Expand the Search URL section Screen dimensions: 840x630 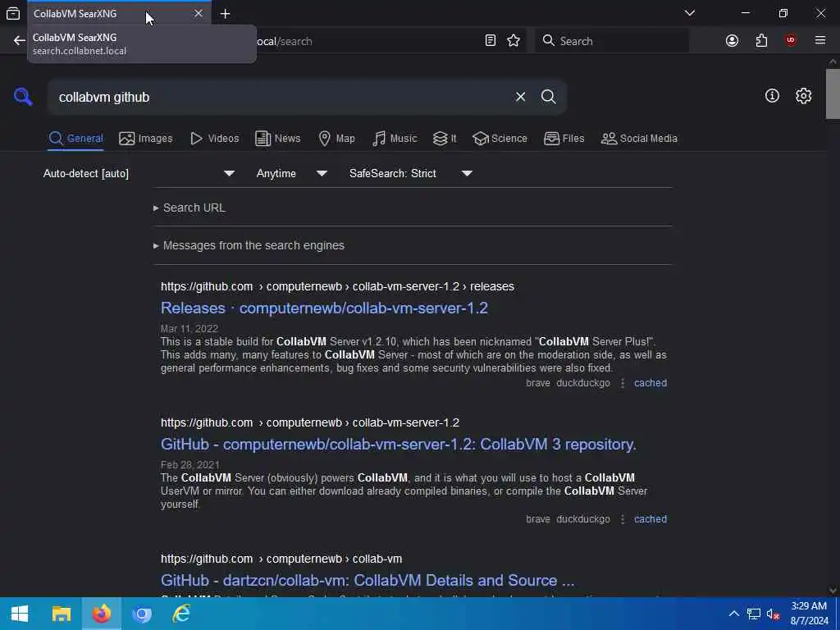coord(189,208)
